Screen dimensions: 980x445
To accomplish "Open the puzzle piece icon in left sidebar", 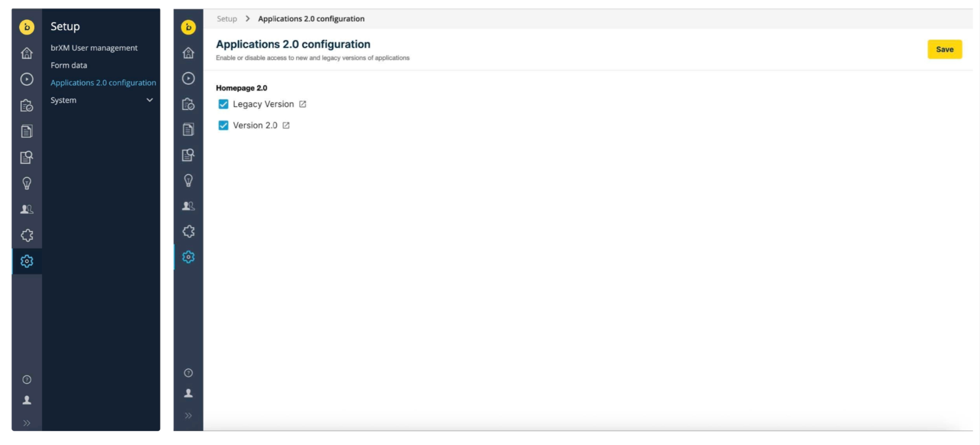I will point(27,235).
